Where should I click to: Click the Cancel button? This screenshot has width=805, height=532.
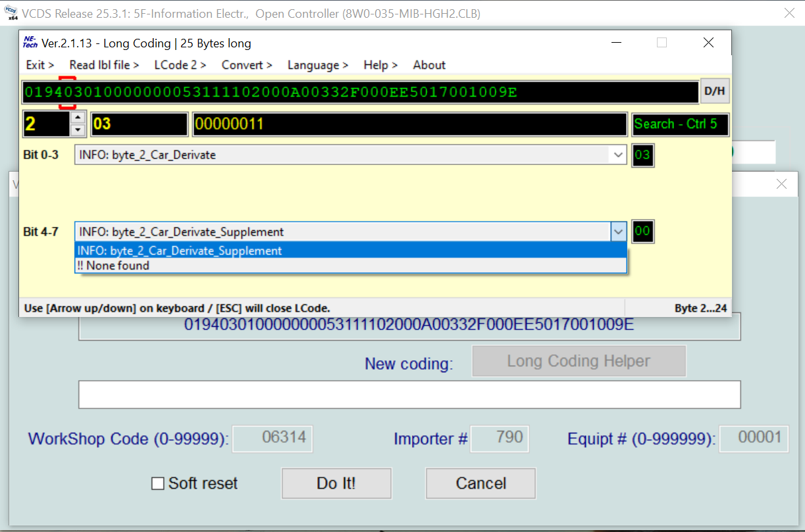[x=480, y=483]
